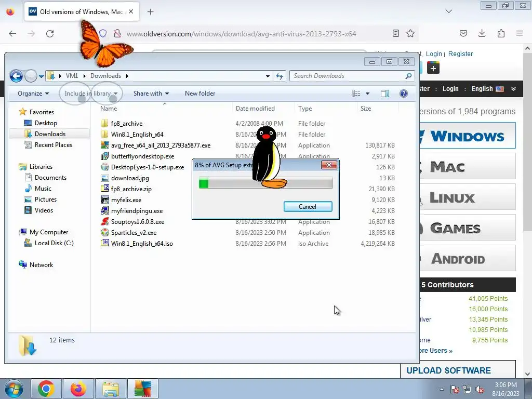Select the myfriendpingu.exe file icon

point(105,211)
